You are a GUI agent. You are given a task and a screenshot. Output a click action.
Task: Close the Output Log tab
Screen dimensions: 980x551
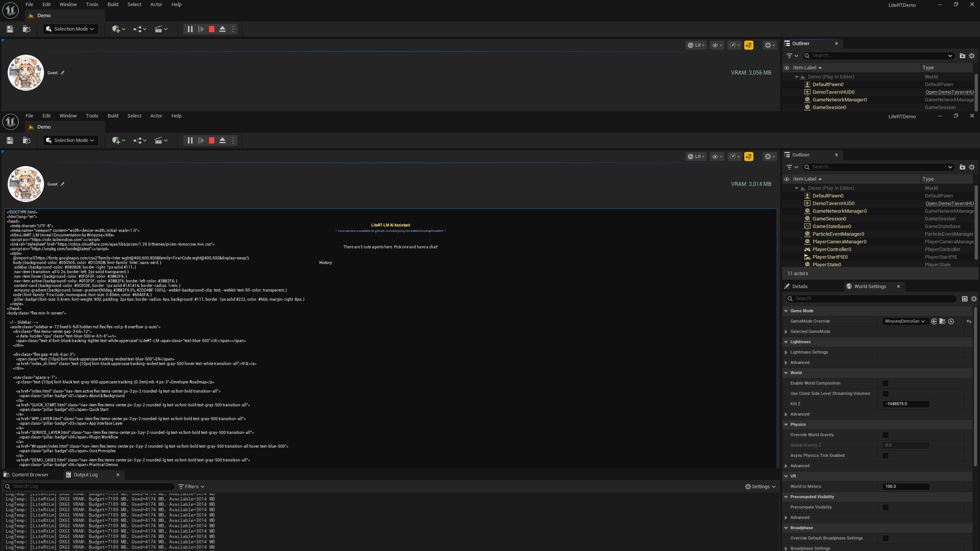(x=118, y=475)
